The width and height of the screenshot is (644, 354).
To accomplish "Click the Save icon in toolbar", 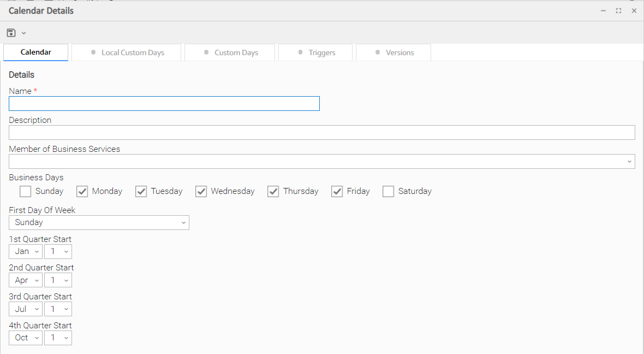I will 11,33.
